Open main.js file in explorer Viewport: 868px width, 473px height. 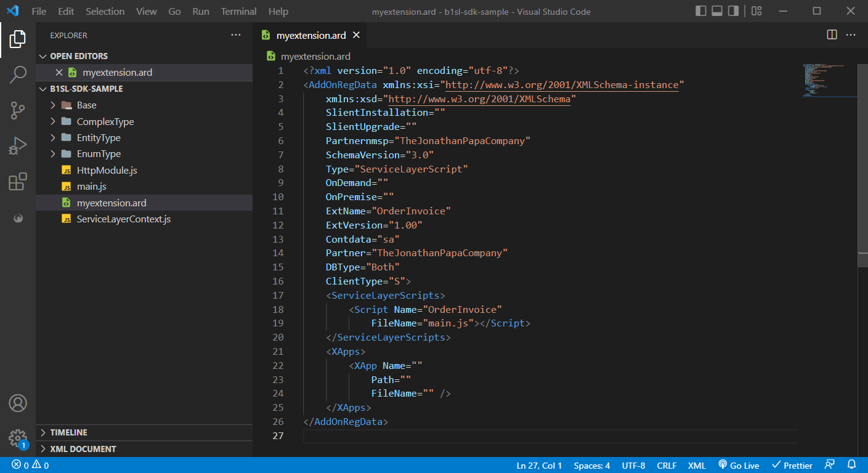click(x=144, y=187)
